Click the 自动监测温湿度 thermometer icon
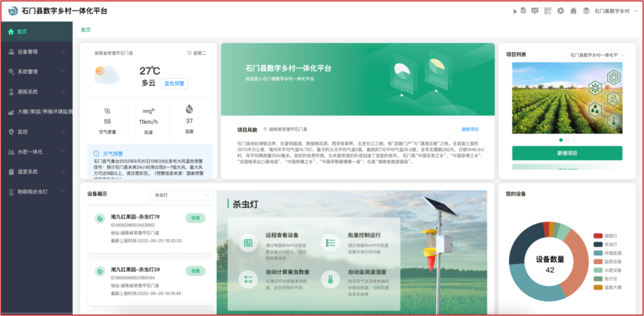 tap(330, 279)
